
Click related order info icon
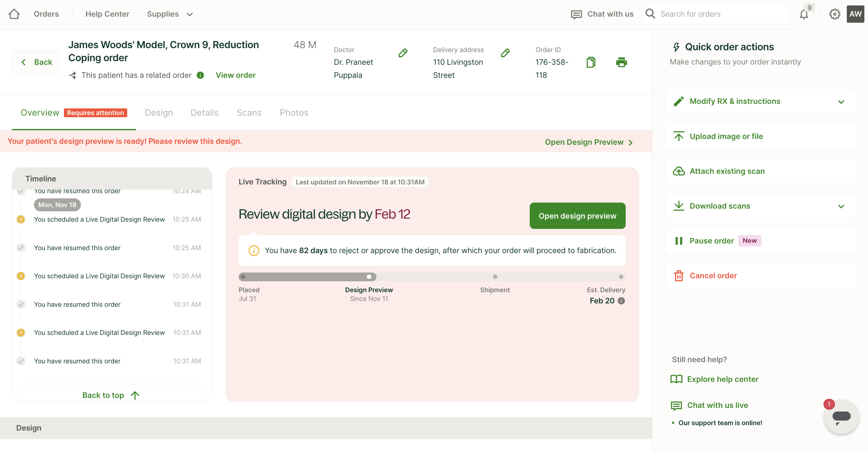[x=200, y=75]
